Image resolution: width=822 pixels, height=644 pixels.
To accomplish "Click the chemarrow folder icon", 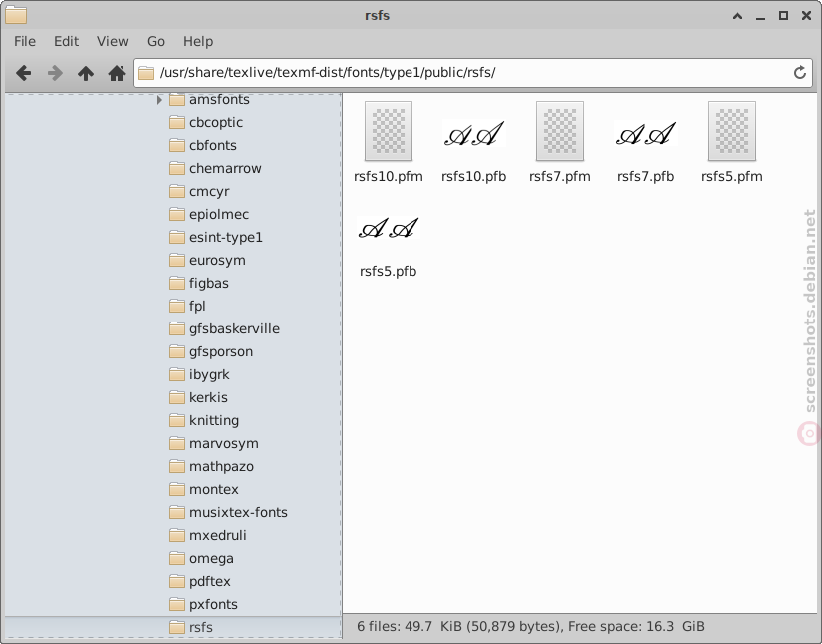I will pyautogui.click(x=177, y=168).
